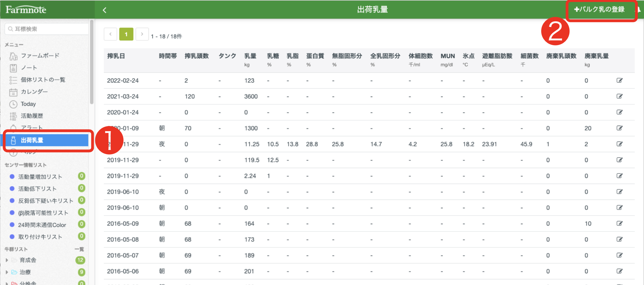Open the 取り付け牛リスト

[x=40, y=237]
